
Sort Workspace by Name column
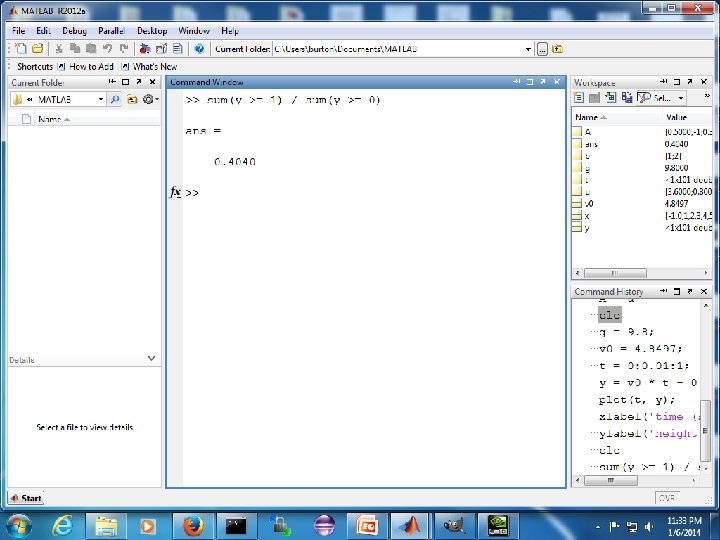617,118
